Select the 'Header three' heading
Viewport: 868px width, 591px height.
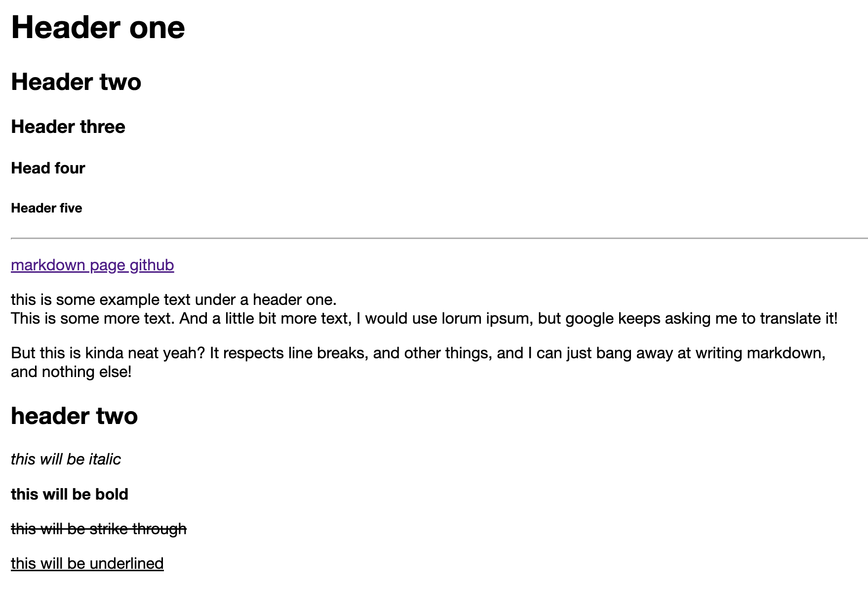tap(68, 127)
